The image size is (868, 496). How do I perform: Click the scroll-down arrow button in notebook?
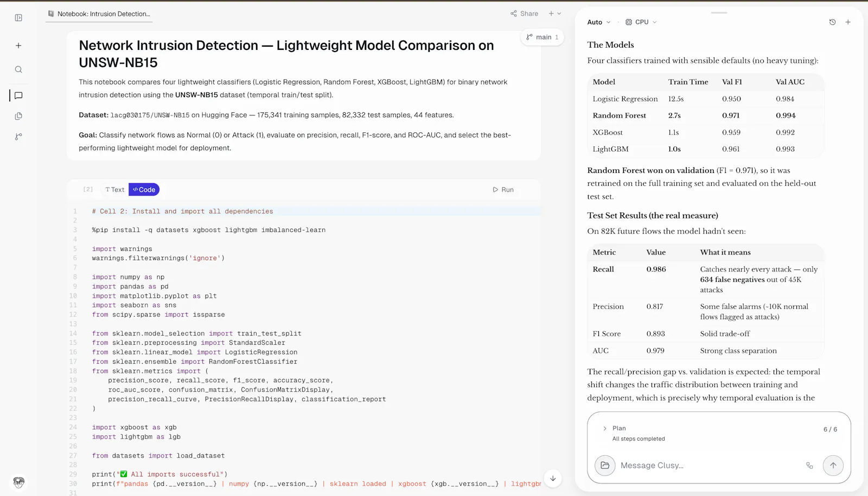tap(553, 479)
